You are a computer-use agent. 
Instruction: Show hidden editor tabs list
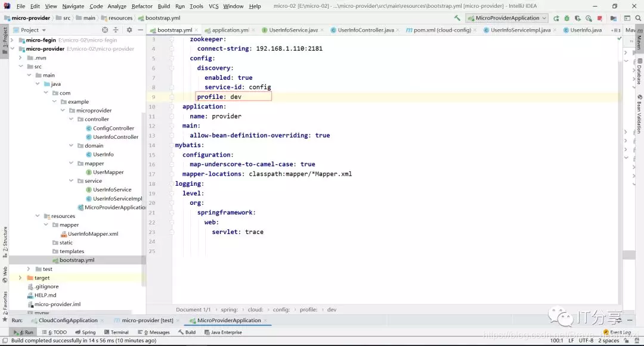[615, 30]
